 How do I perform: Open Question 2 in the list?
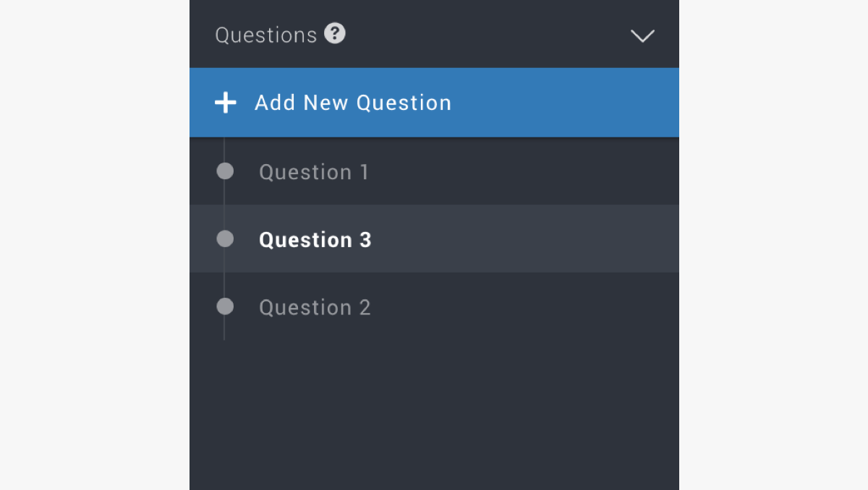(x=315, y=308)
